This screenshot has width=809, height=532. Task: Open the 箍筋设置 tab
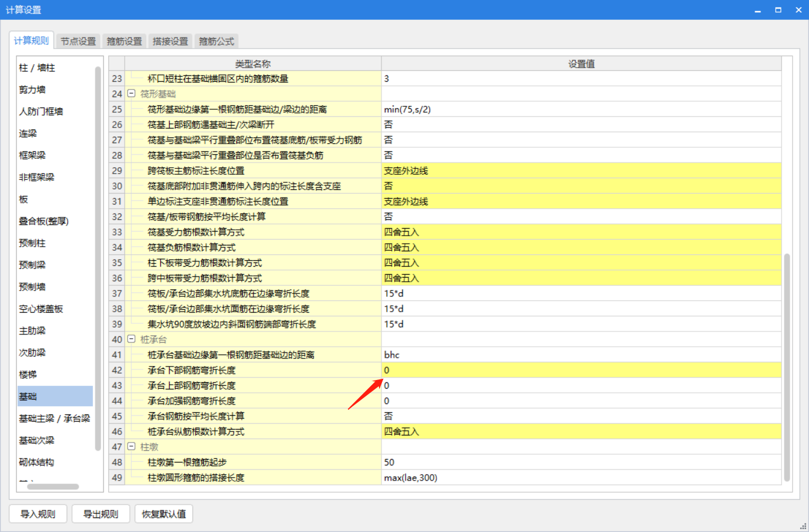pos(124,41)
